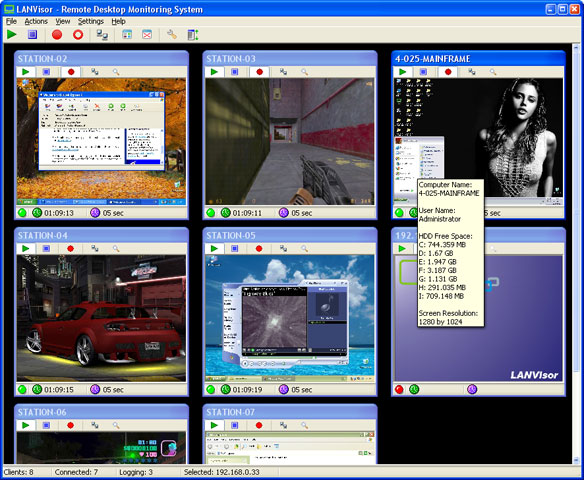The width and height of the screenshot is (584, 480).
Task: Open the View menu
Action: point(63,21)
